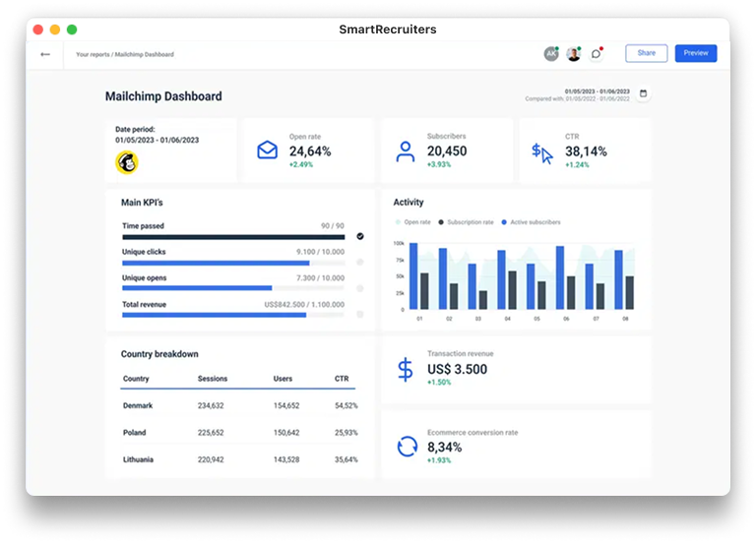Sort by the Sessions column header
Image resolution: width=756 pixels, height=543 pixels.
(213, 379)
